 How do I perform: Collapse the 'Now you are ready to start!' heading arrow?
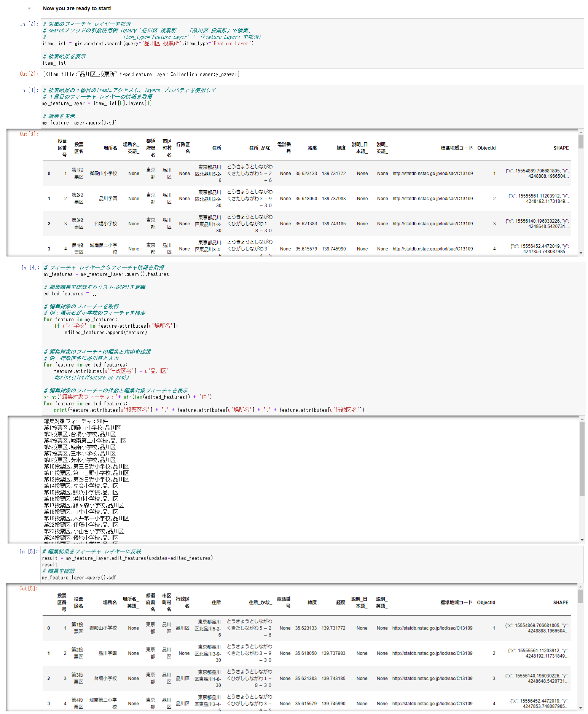(29, 8)
